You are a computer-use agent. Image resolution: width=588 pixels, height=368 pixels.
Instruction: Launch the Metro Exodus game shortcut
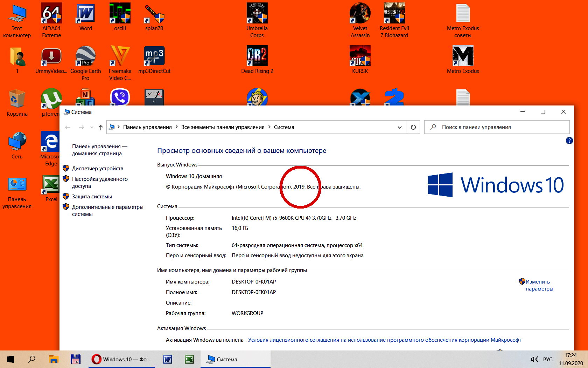pos(463,60)
